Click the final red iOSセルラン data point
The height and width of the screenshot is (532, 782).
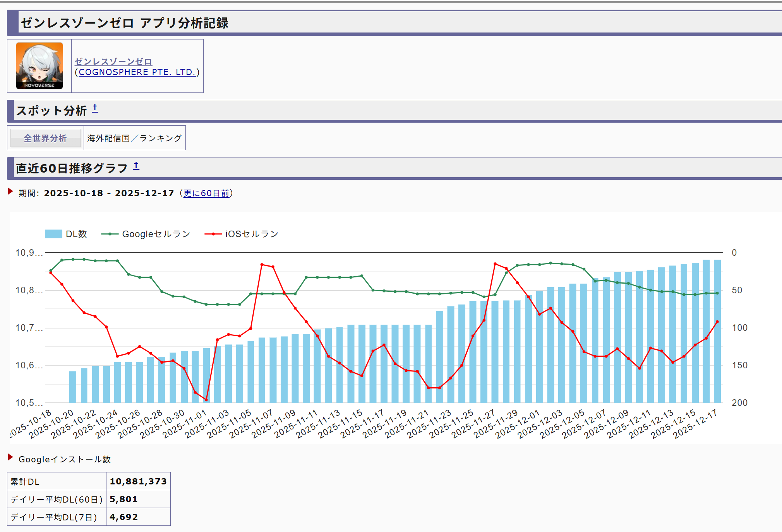(717, 322)
